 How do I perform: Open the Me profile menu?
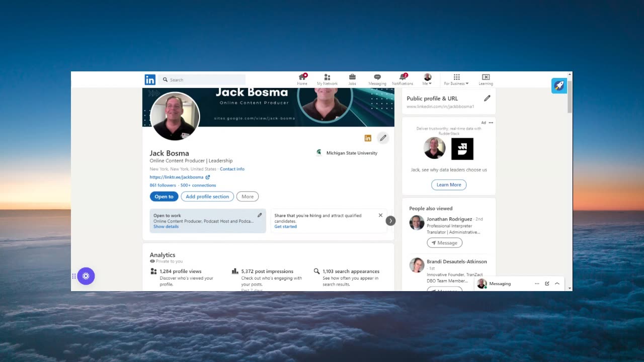pyautogui.click(x=427, y=79)
